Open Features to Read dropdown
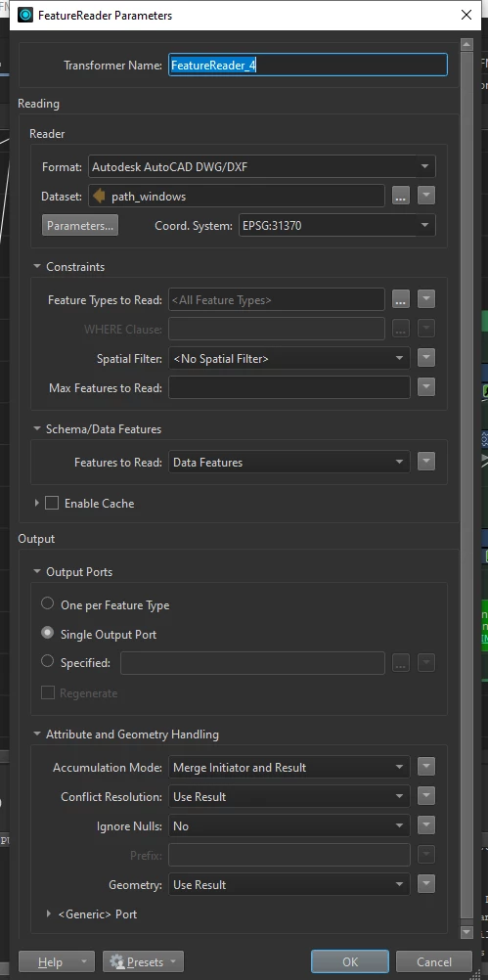 pyautogui.click(x=289, y=462)
